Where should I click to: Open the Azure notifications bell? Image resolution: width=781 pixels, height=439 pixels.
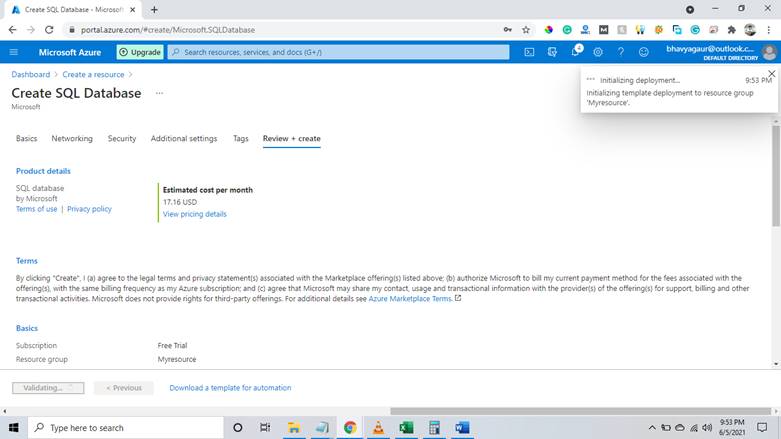(x=575, y=52)
